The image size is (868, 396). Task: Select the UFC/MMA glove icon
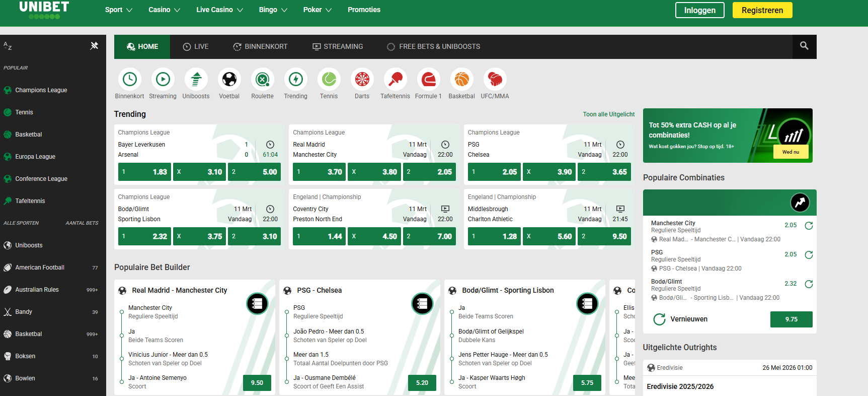pos(495,79)
